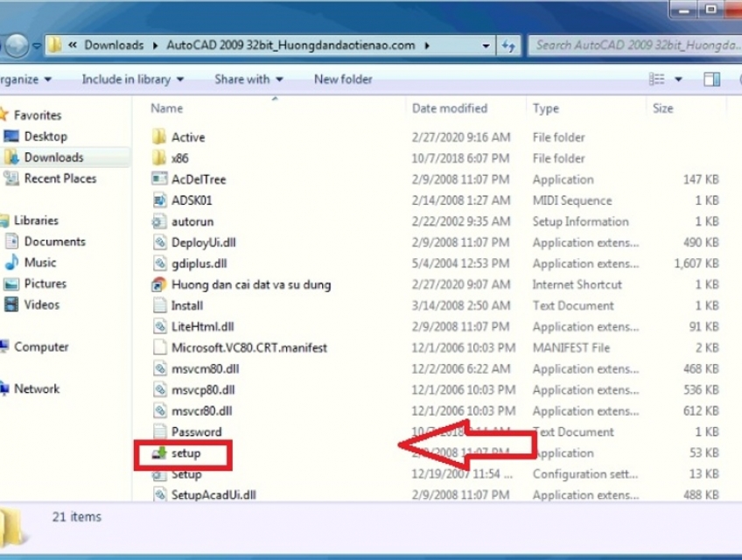Click Downloads in the address breadcrumb
The image size is (742, 560).
[x=114, y=45]
